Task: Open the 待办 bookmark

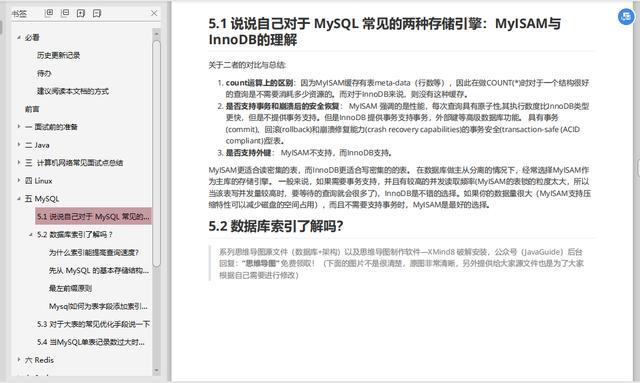Action: [44, 73]
